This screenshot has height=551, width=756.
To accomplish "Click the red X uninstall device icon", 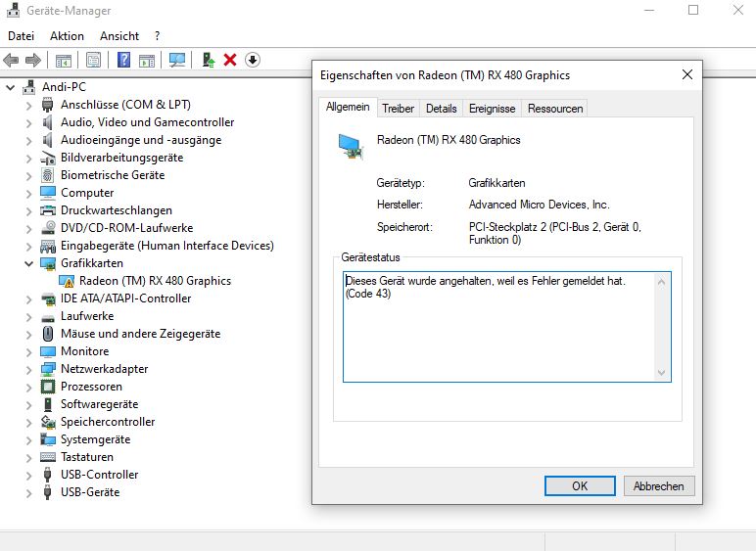I will tap(230, 60).
